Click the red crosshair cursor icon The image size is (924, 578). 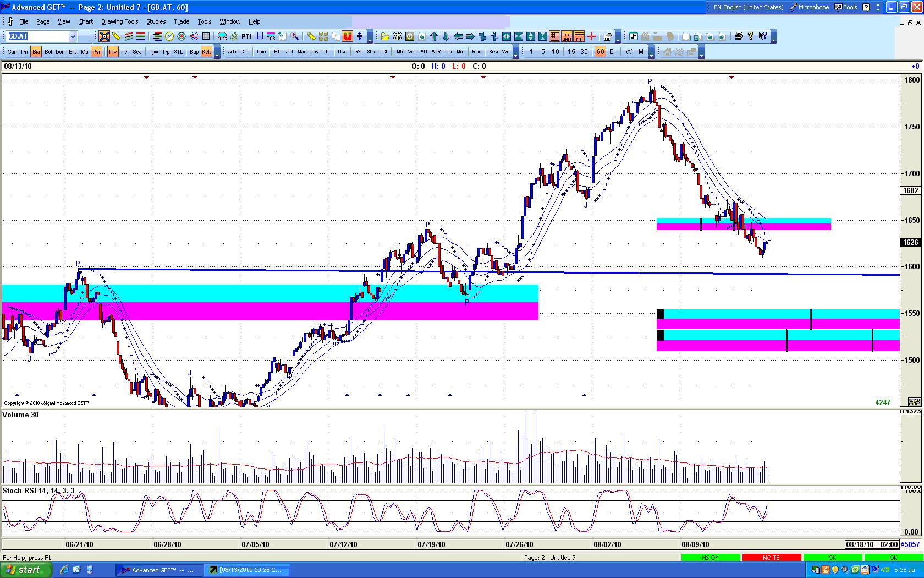[x=591, y=36]
